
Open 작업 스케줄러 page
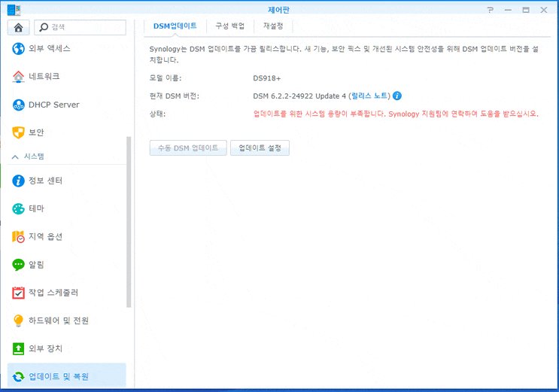point(67,293)
